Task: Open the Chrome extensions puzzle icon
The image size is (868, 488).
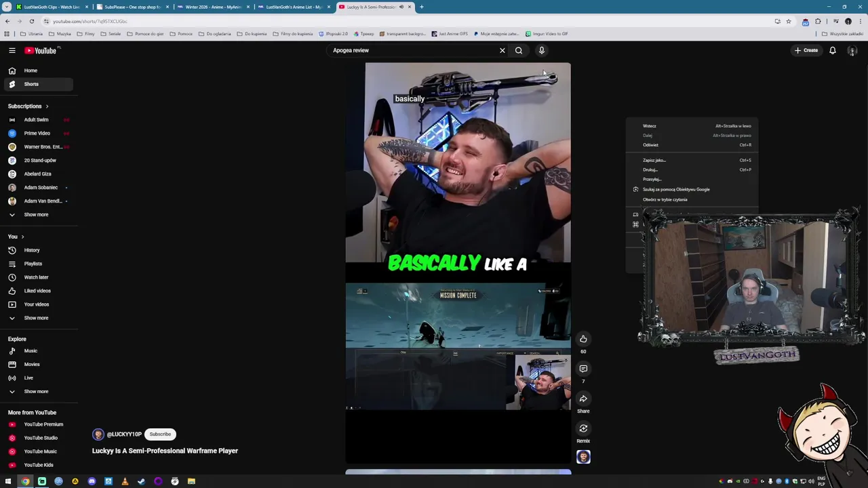Action: (x=818, y=22)
